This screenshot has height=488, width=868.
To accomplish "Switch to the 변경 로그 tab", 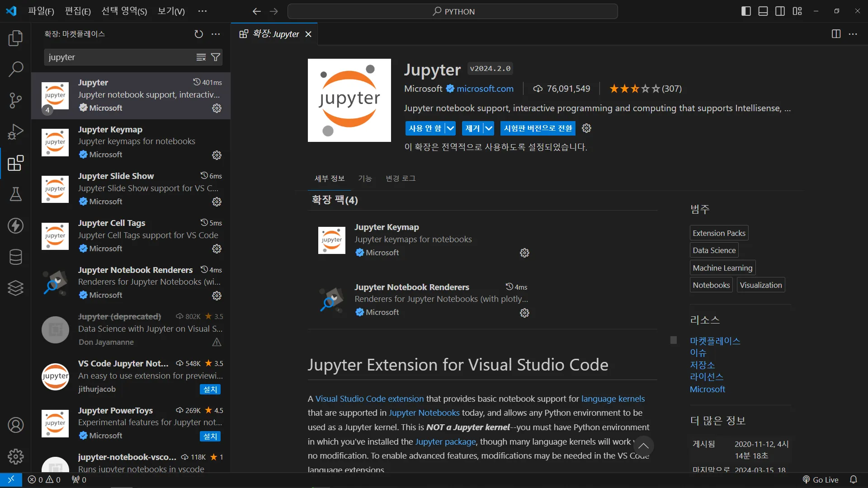I will pos(400,178).
